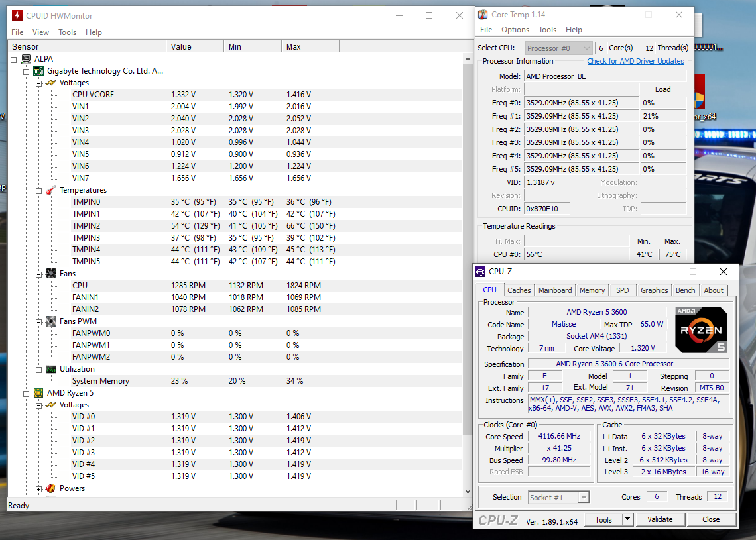Collapse the ALPA root node
756x540 pixels.
tap(13, 59)
